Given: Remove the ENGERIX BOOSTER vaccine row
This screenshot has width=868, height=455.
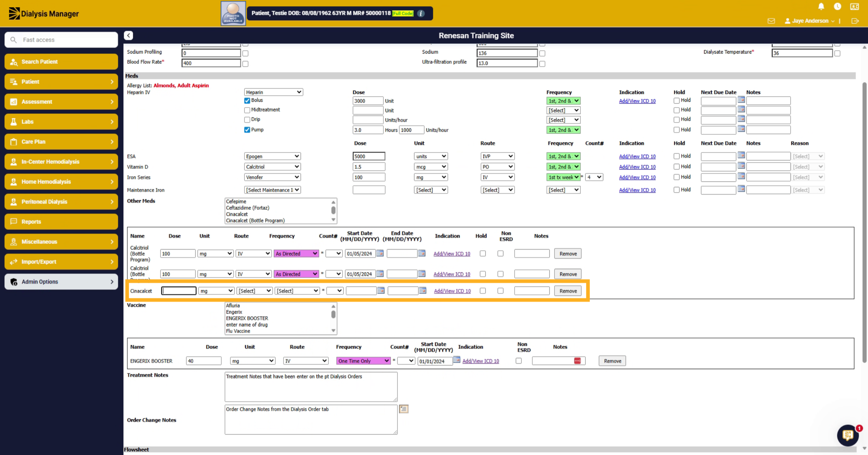Looking at the screenshot, I should [612, 361].
